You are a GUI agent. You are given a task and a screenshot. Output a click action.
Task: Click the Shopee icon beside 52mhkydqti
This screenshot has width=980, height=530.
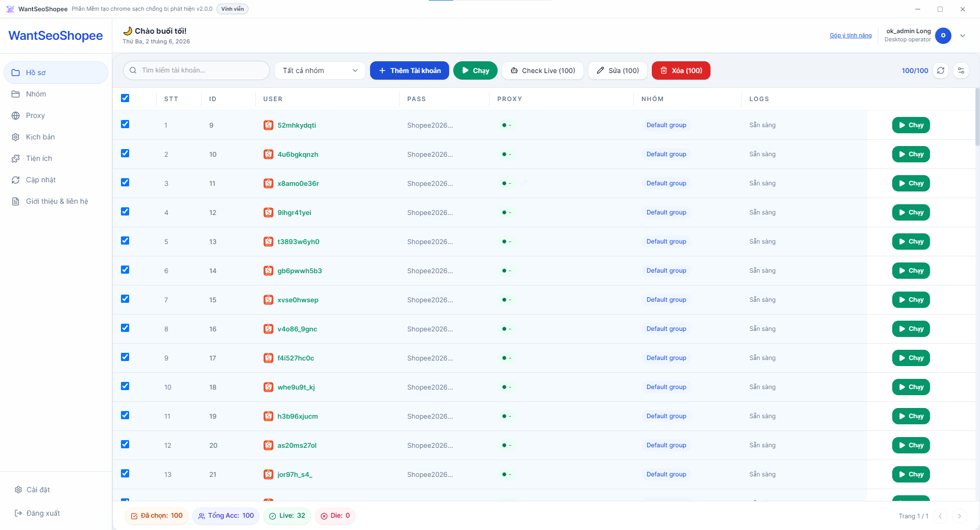coord(268,125)
